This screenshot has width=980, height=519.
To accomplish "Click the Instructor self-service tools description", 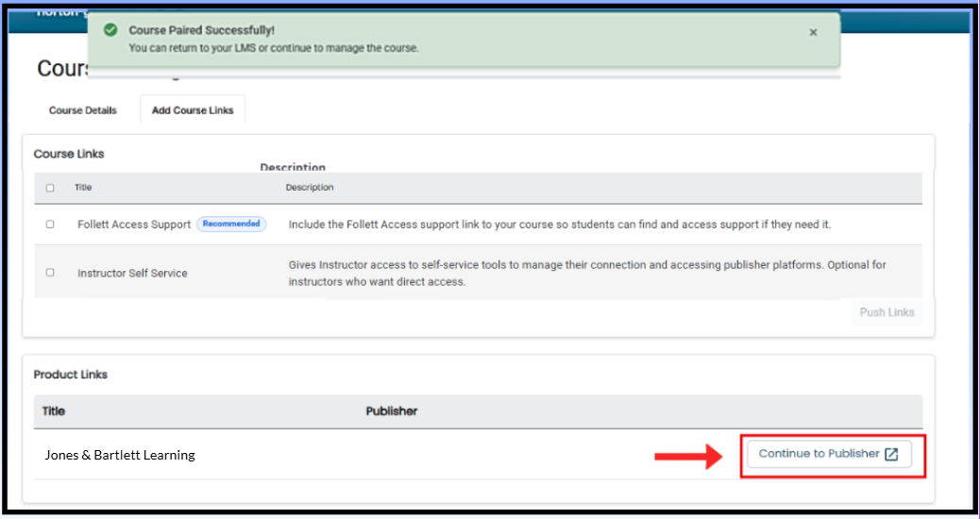I will pyautogui.click(x=587, y=273).
